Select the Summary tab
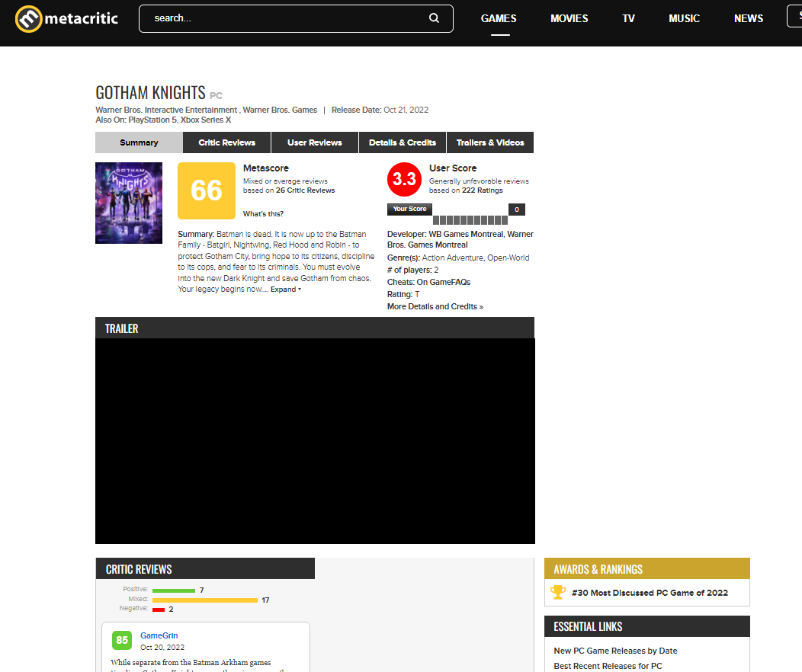The width and height of the screenshot is (802, 672). [x=139, y=142]
